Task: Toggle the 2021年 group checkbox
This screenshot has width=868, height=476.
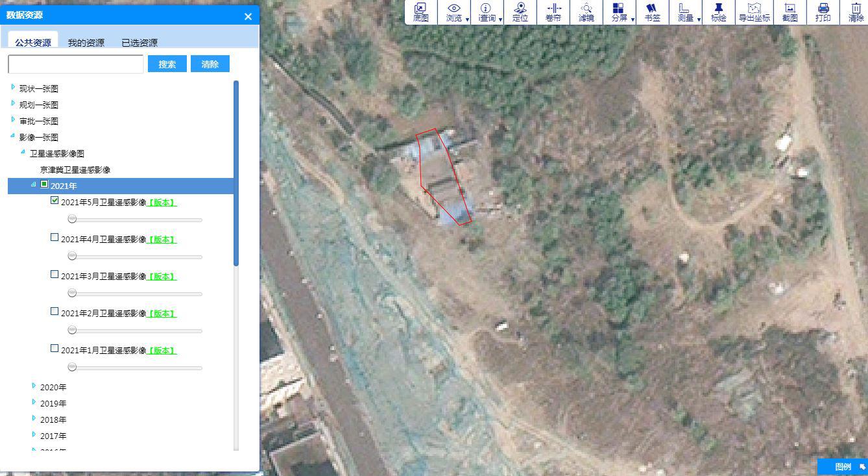Action: [44, 184]
